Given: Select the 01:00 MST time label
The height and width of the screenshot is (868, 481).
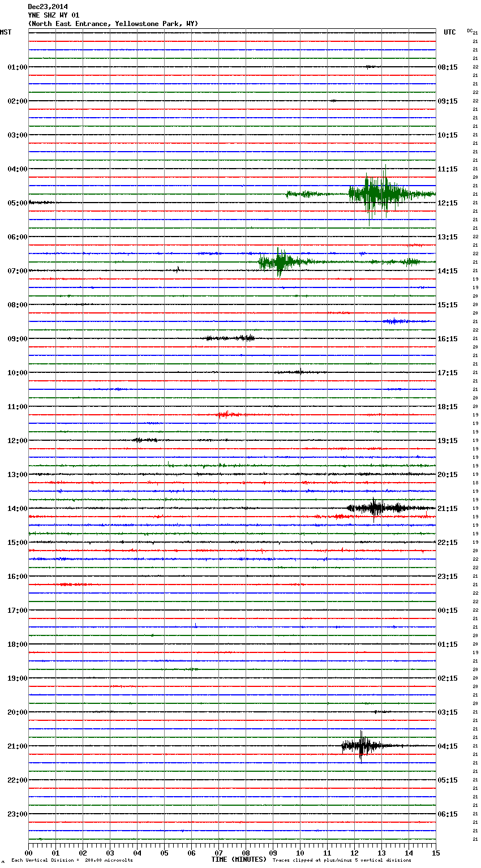Looking at the screenshot, I should 17,67.
